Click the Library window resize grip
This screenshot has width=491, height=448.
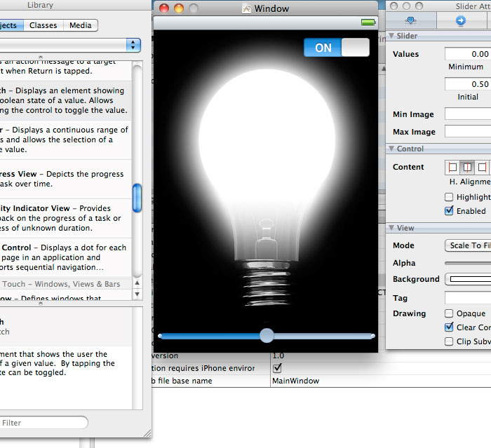[x=147, y=433]
